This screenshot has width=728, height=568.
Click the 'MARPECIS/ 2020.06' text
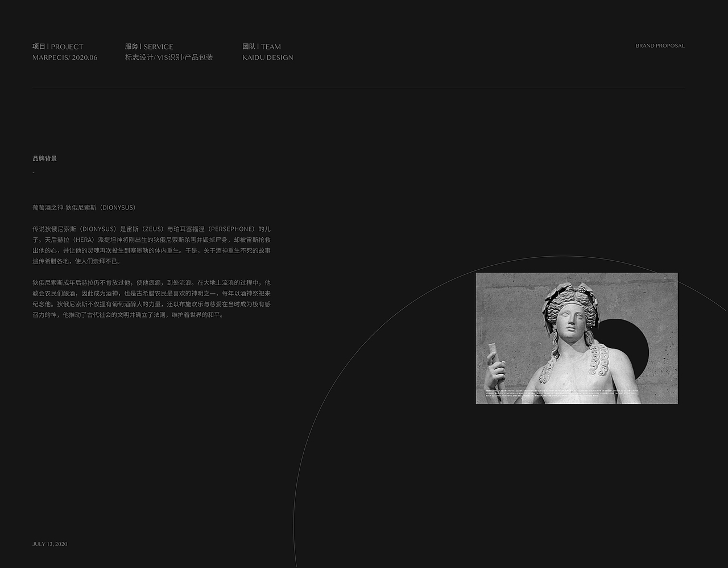[65, 57]
